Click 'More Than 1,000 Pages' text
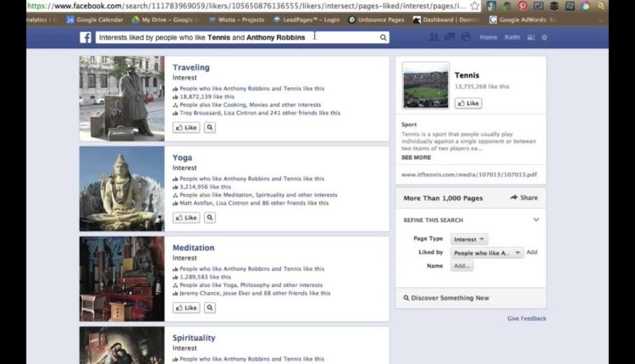635x364 pixels. pyautogui.click(x=443, y=198)
